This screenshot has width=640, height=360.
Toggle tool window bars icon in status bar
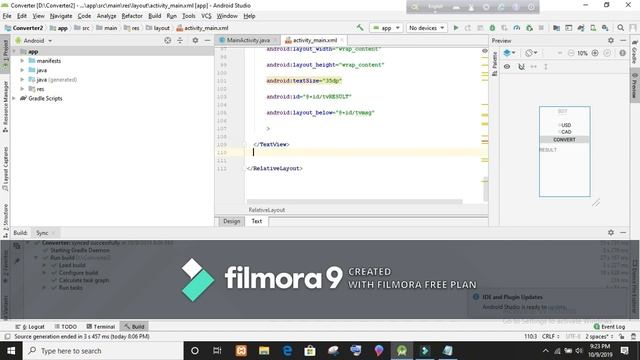[7, 337]
